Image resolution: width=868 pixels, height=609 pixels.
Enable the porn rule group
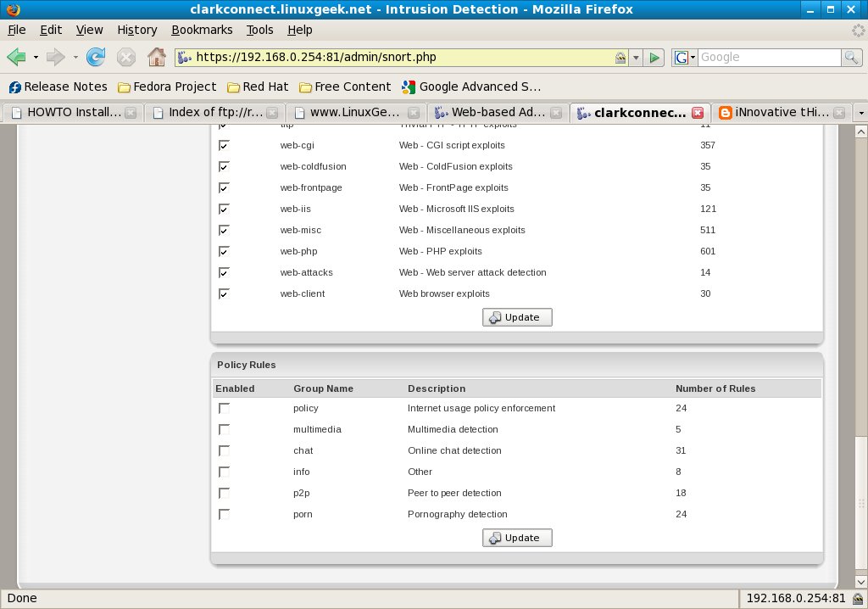pyautogui.click(x=224, y=514)
